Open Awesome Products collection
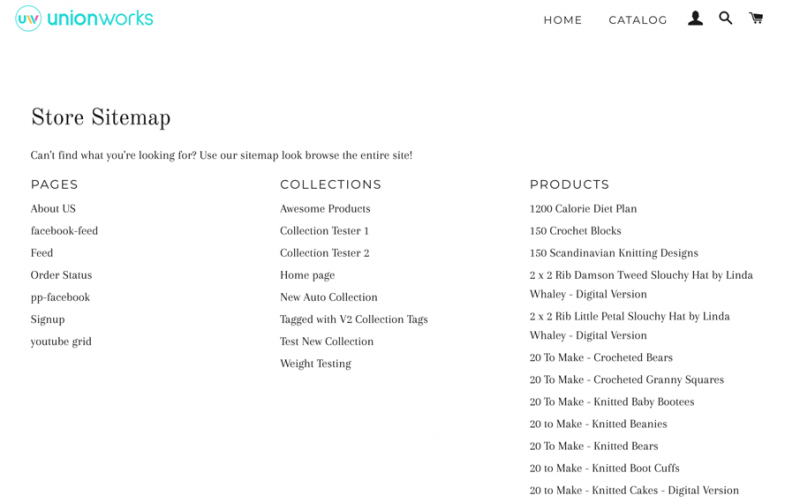The image size is (800, 503). tap(325, 209)
